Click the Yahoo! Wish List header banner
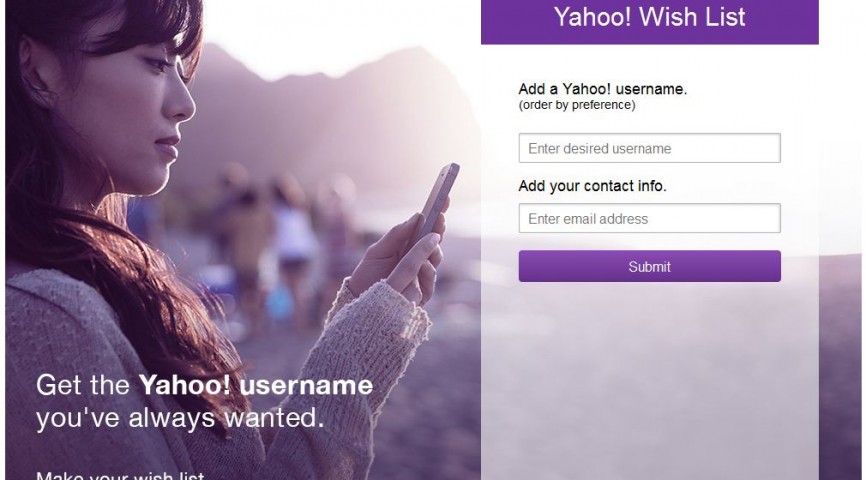Viewport: 866px width, 480px height. tap(650, 19)
